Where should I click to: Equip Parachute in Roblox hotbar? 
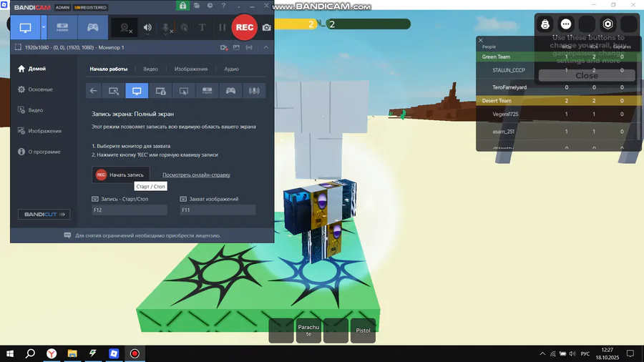pos(308,331)
